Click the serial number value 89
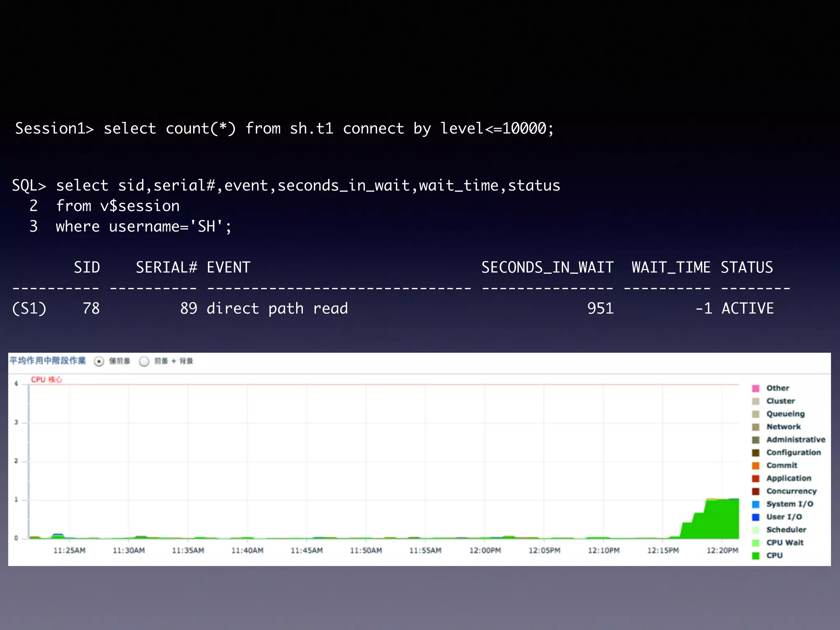 [189, 309]
